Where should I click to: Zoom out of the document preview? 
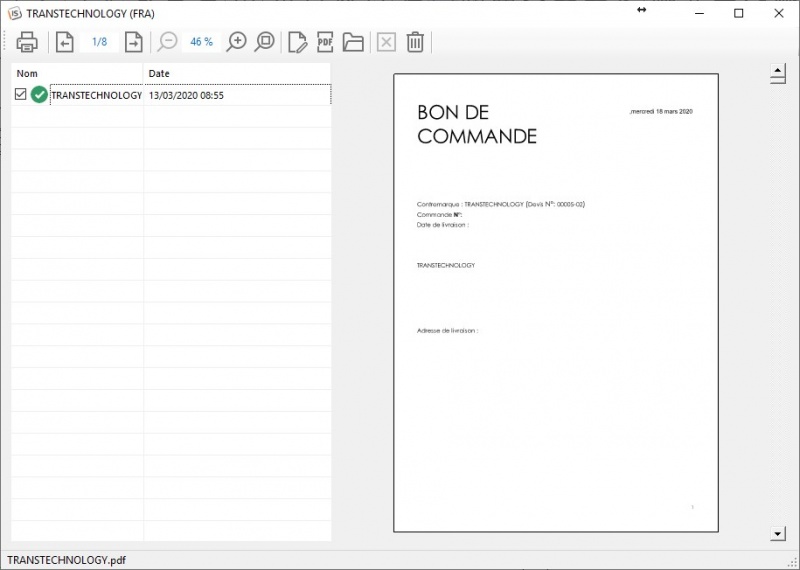pos(167,42)
